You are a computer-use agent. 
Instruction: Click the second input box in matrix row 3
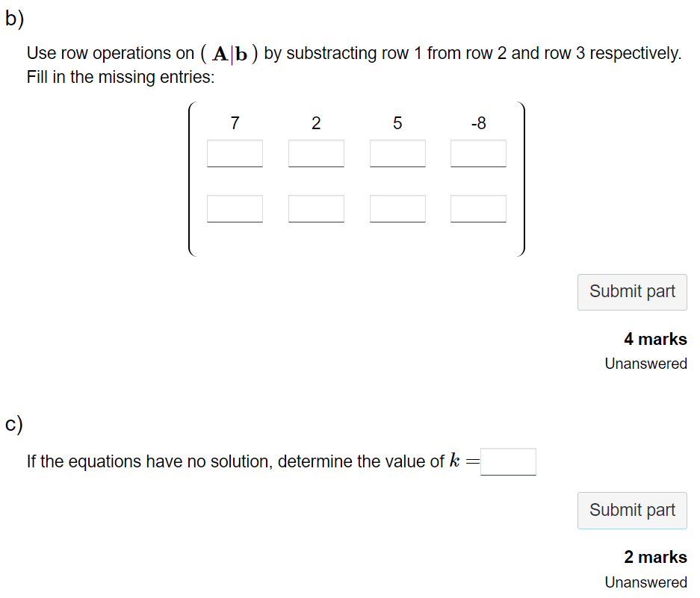[316, 208]
